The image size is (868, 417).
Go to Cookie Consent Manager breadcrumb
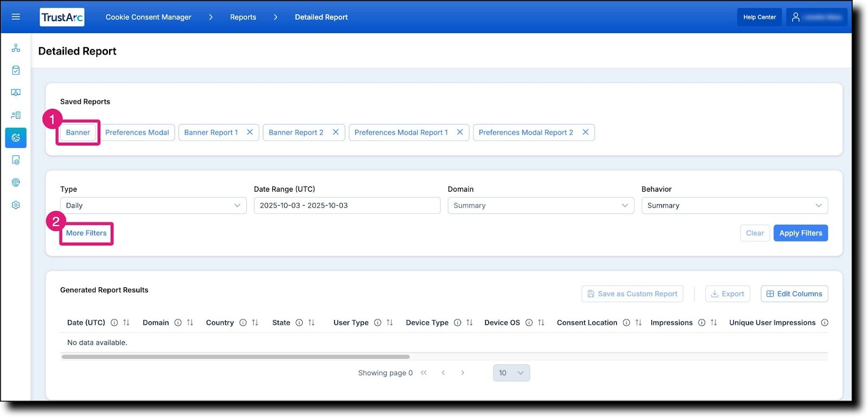point(149,17)
